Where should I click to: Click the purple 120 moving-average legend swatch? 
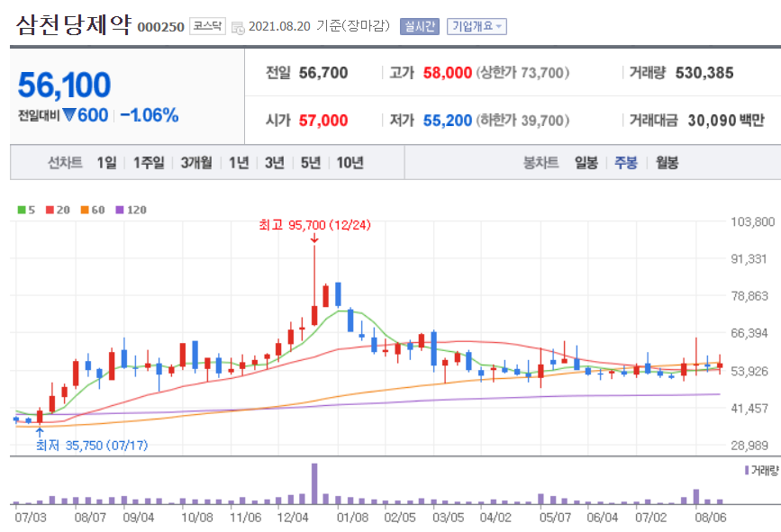pyautogui.click(x=120, y=210)
